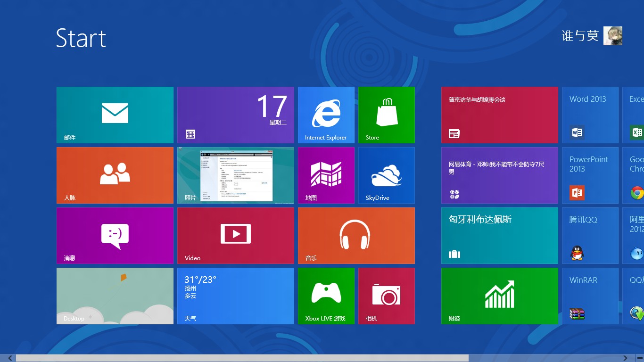The width and height of the screenshot is (644, 362).
Task: Launch the Video tile
Action: click(x=236, y=236)
